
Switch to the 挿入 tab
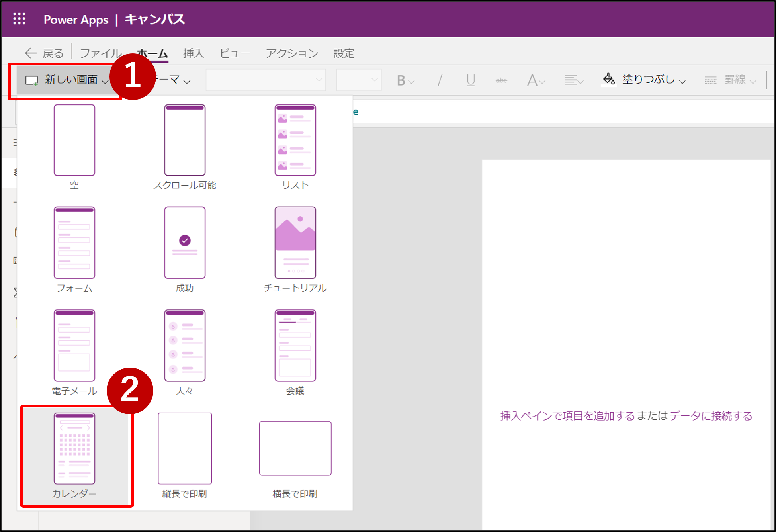coord(193,53)
